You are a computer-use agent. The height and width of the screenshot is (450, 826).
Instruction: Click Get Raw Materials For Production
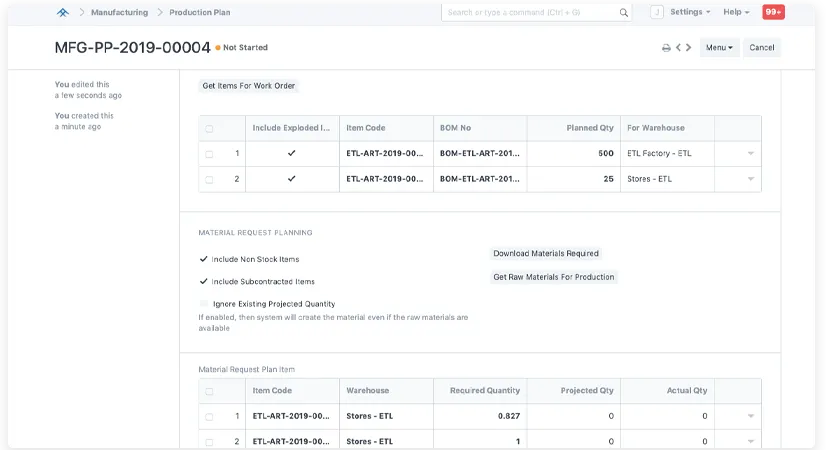554,277
